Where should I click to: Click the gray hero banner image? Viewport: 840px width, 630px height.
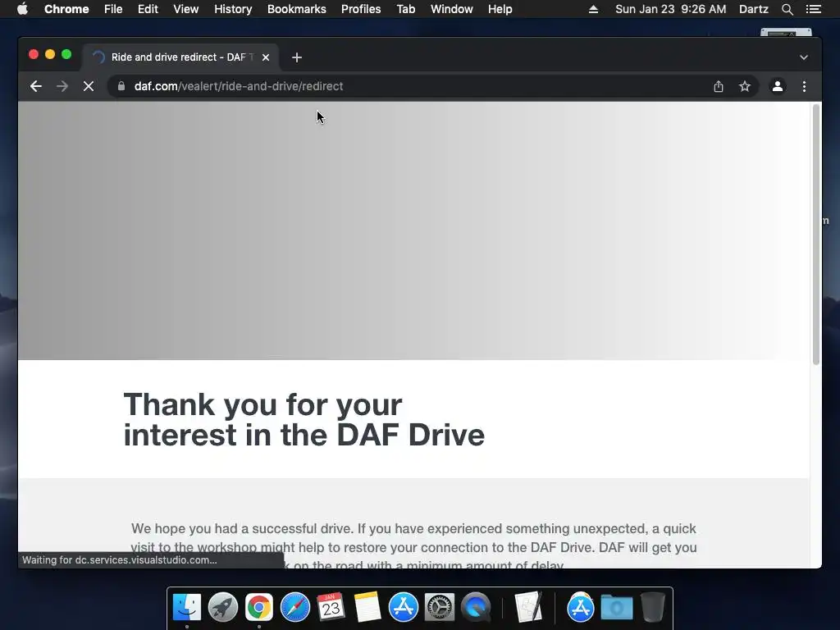coord(413,231)
